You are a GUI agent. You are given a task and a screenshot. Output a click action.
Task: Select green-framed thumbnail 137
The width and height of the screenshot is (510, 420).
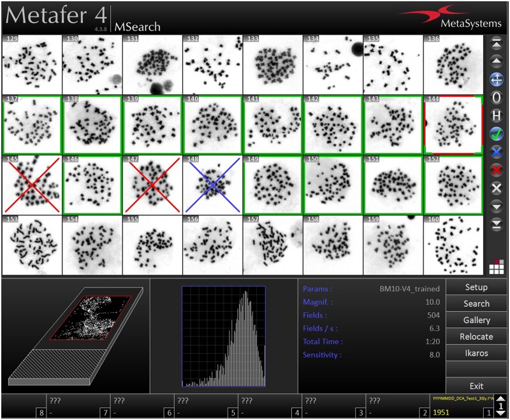[x=32, y=125]
